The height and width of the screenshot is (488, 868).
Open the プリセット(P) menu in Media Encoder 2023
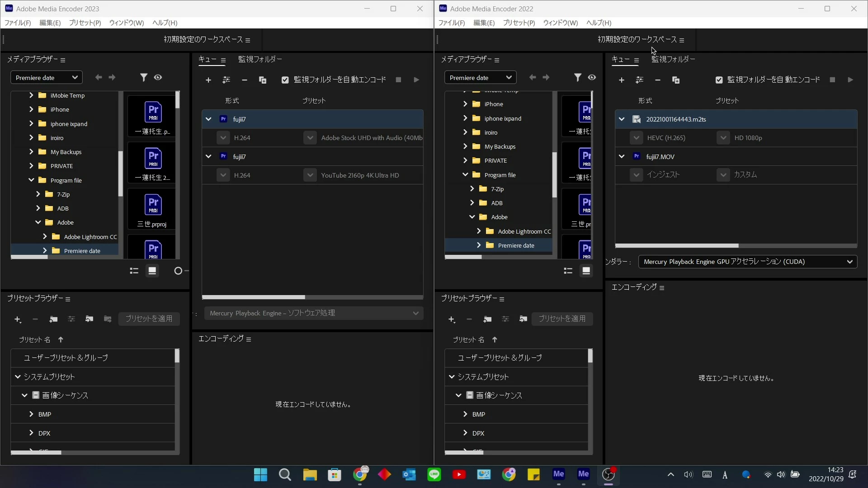click(85, 23)
